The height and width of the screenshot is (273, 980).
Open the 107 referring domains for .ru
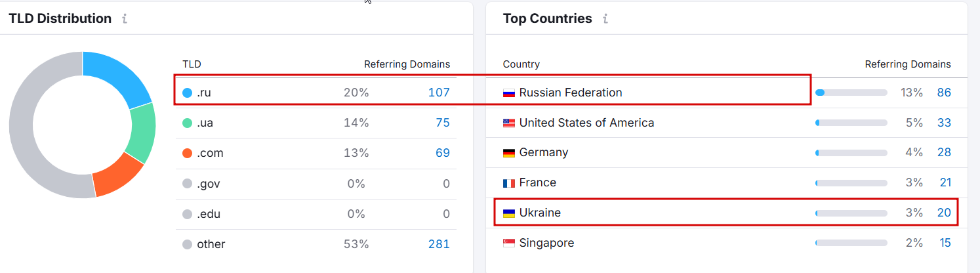coord(439,93)
